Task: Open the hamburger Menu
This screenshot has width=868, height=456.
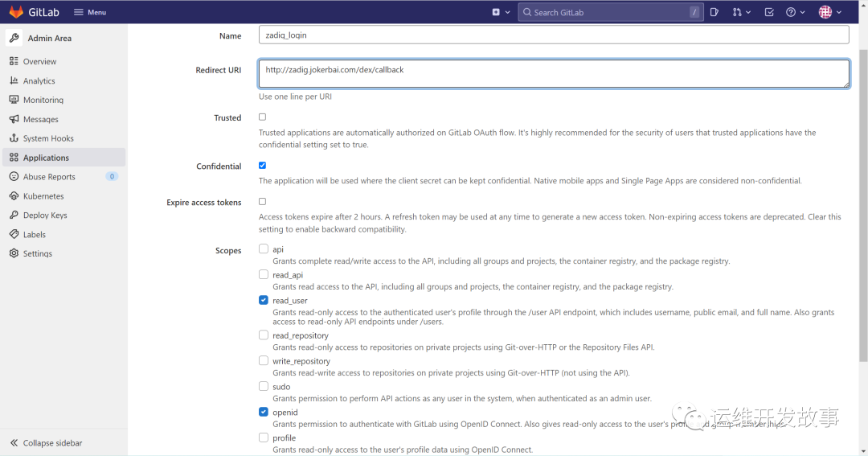Action: pyautogui.click(x=90, y=12)
